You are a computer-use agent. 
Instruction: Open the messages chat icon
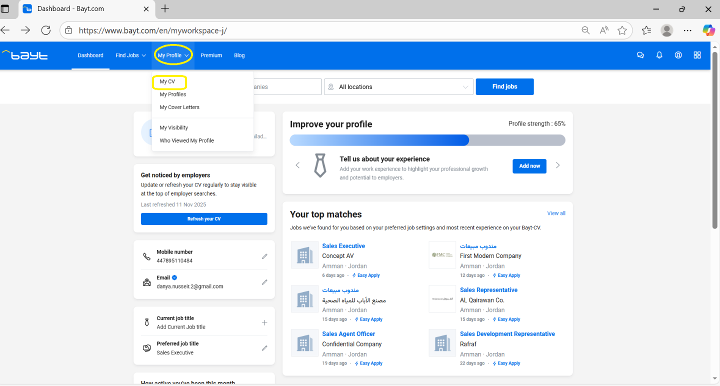(640, 55)
